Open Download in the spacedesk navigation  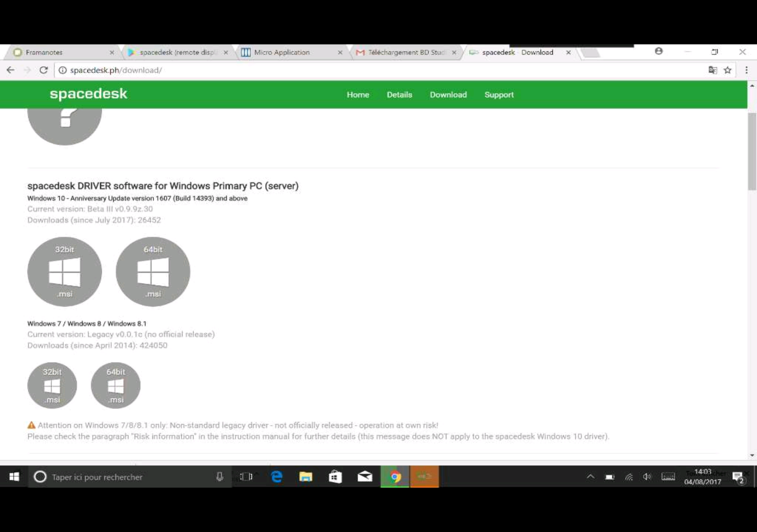(x=448, y=95)
